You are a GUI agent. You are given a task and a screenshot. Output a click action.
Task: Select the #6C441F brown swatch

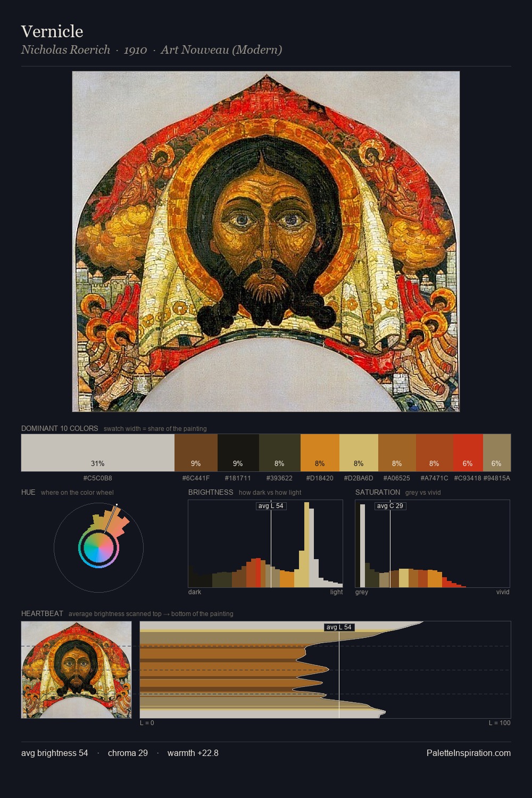(196, 453)
